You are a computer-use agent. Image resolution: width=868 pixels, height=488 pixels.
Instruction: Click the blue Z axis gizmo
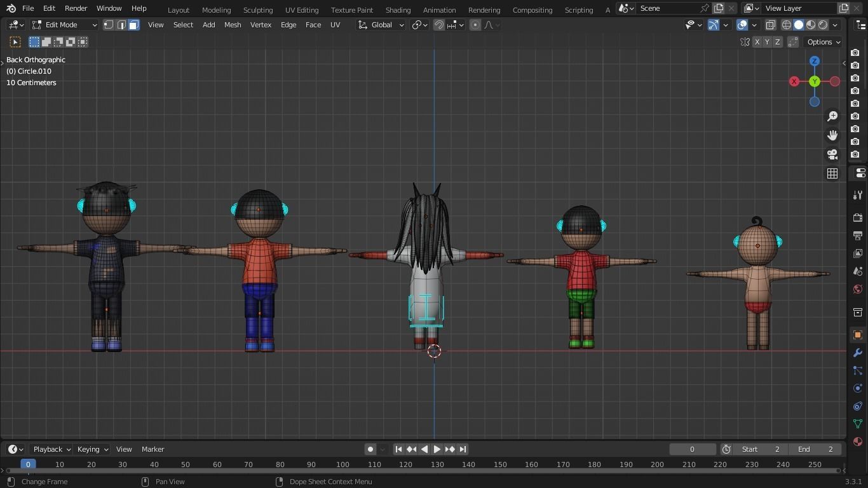(x=815, y=61)
